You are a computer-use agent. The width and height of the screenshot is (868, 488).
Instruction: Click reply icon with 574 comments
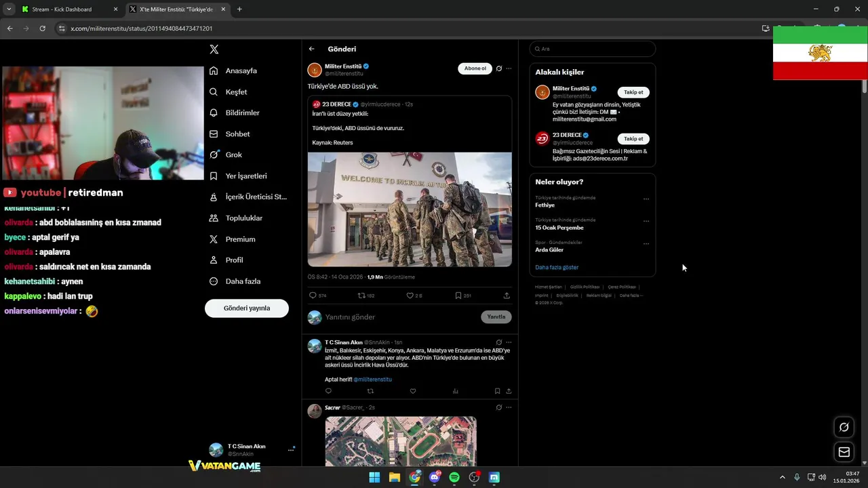[x=313, y=296]
